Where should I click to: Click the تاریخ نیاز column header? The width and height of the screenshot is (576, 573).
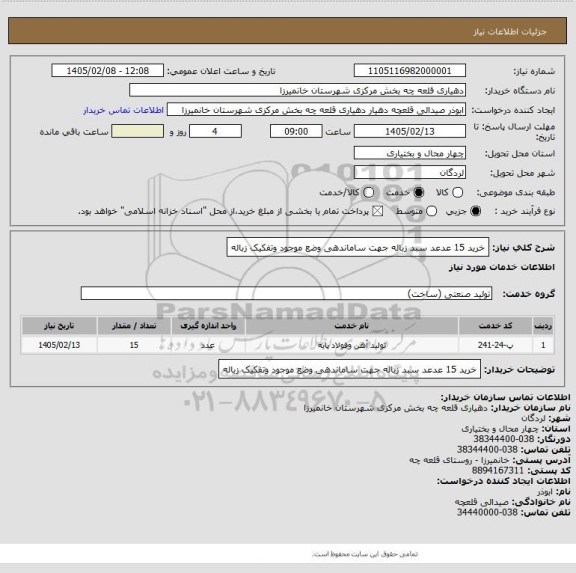click(x=59, y=326)
